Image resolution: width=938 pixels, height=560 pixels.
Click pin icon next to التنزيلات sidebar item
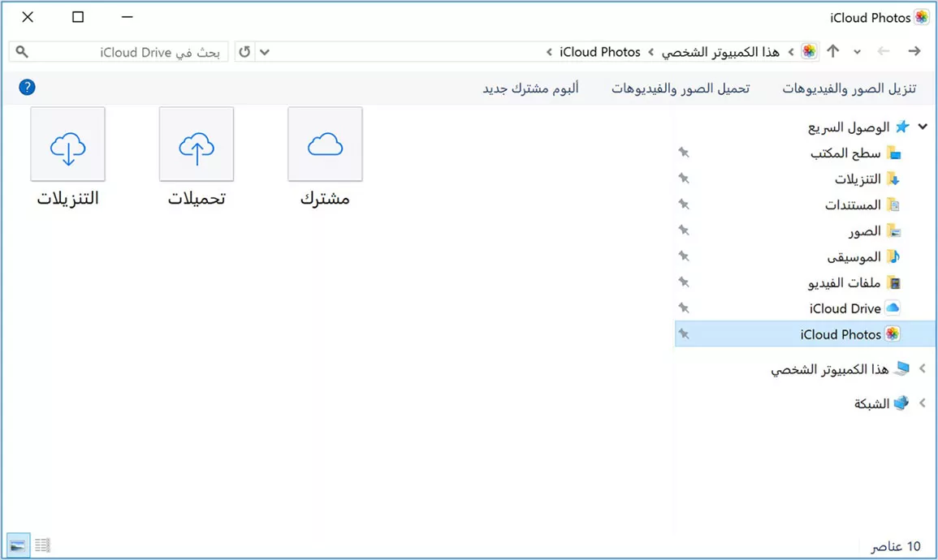point(684,178)
